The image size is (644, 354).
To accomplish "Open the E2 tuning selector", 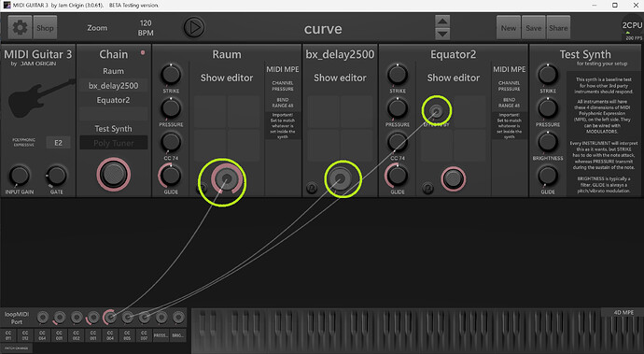I will point(58,143).
